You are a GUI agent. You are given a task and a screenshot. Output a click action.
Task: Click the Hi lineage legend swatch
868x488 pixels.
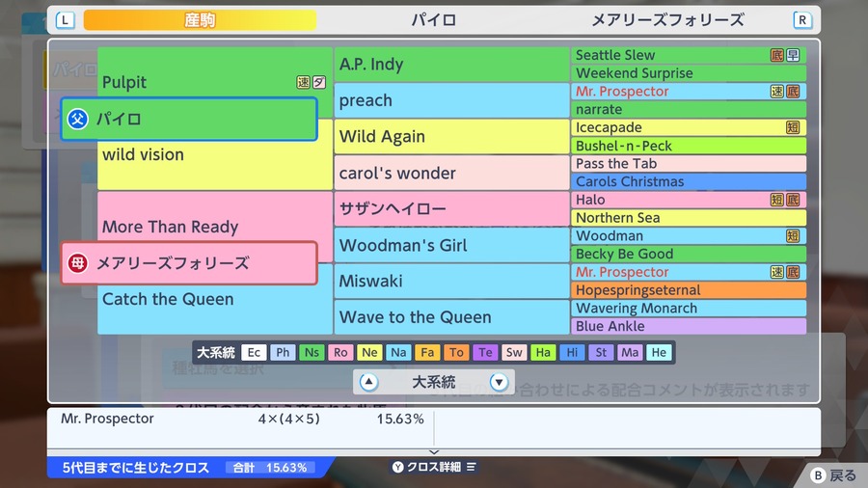[x=572, y=352]
